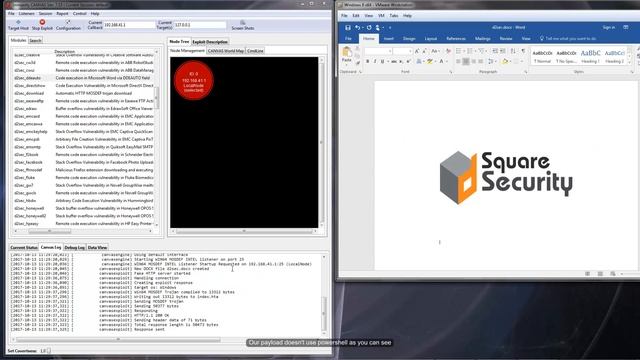The image size is (640, 360).
Task: Click the Current Callback IP field
Action: click(x=129, y=25)
